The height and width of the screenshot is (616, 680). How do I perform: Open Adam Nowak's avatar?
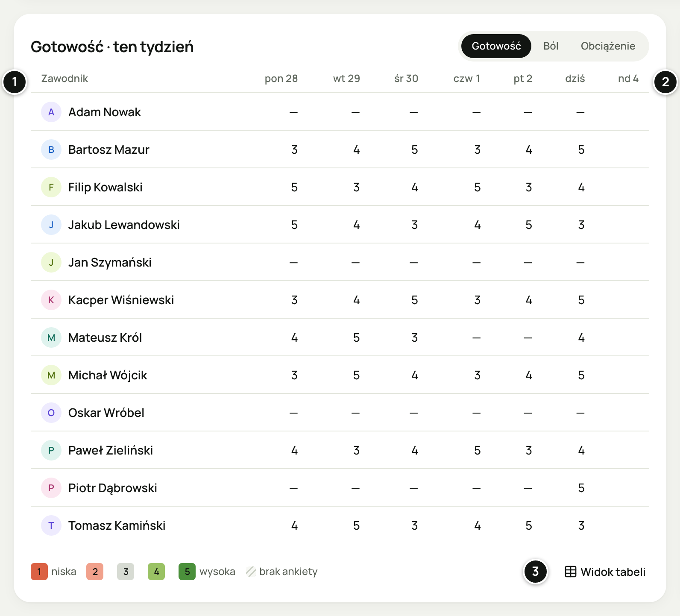tap(51, 112)
